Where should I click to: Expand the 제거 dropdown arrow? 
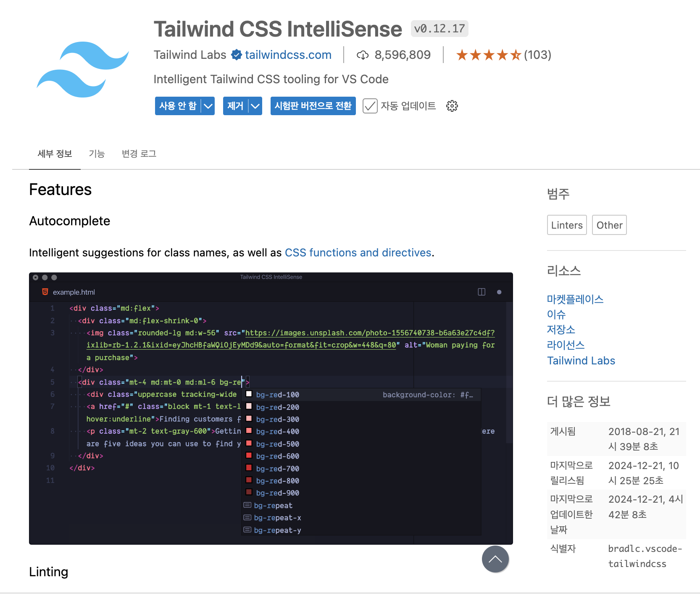pyautogui.click(x=255, y=106)
